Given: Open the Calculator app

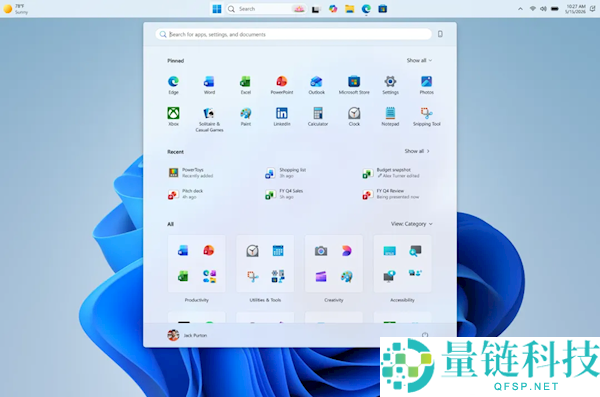Looking at the screenshot, I should [318, 116].
